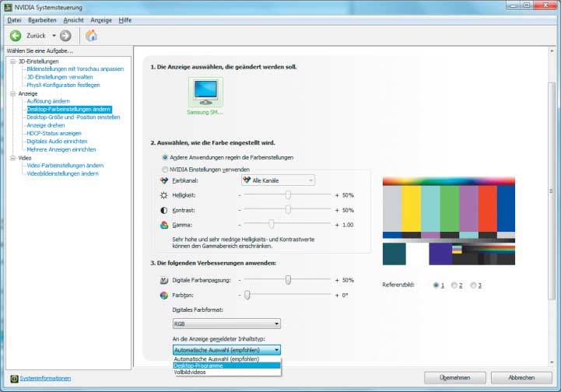The height and width of the screenshot is (392, 561).
Task: Click the Abbrechen button
Action: point(521,378)
